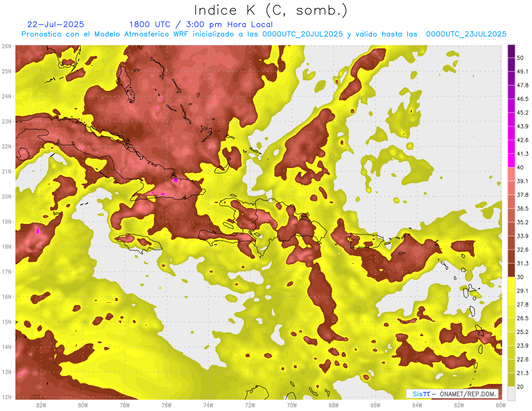Click the colorbar label "39.1"

point(522,181)
